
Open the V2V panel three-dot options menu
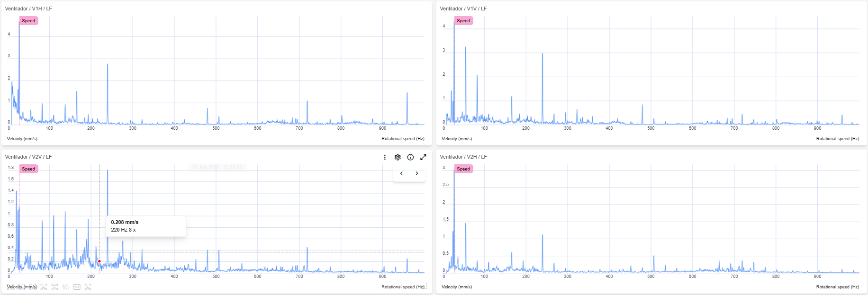coord(385,157)
